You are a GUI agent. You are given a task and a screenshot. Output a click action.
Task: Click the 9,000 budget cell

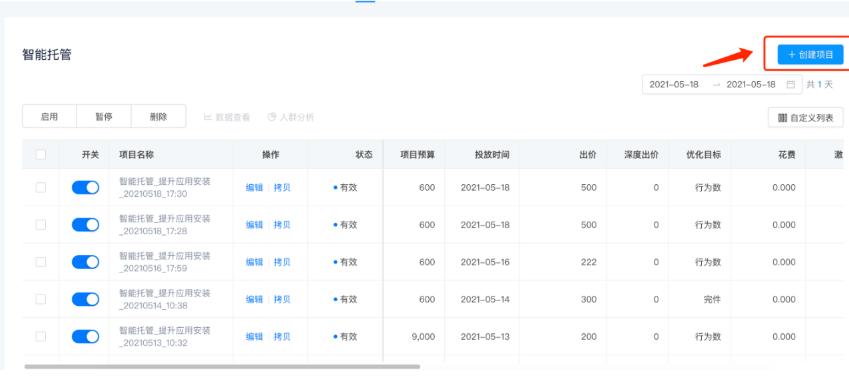pos(423,337)
